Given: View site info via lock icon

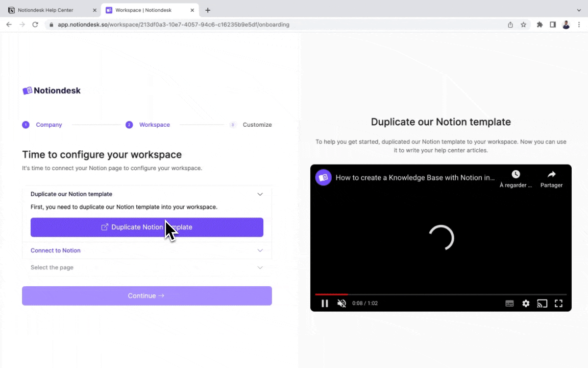Looking at the screenshot, I should (52, 25).
